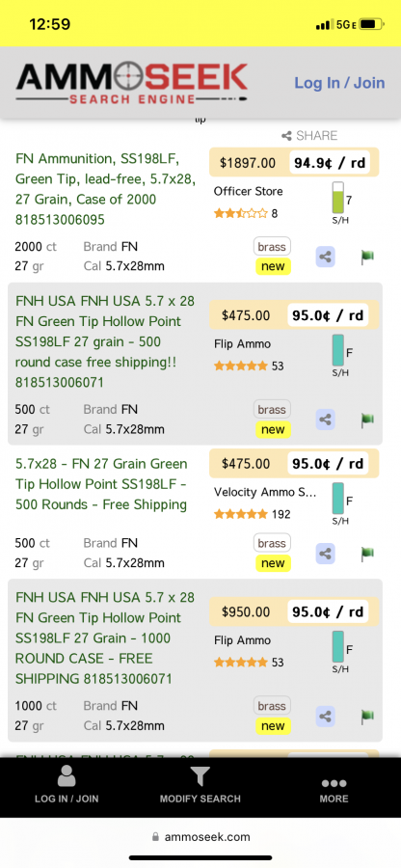Flag the Officer Store 2000 ct listing
Image resolution: width=401 pixels, height=868 pixels.
pyautogui.click(x=367, y=257)
